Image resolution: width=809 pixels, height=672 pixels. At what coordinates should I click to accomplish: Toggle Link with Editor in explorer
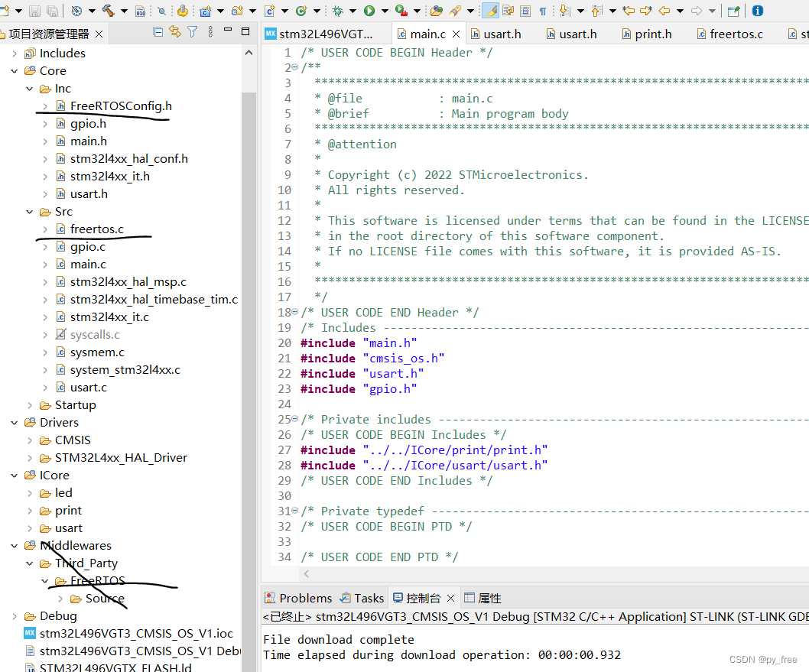point(175,32)
